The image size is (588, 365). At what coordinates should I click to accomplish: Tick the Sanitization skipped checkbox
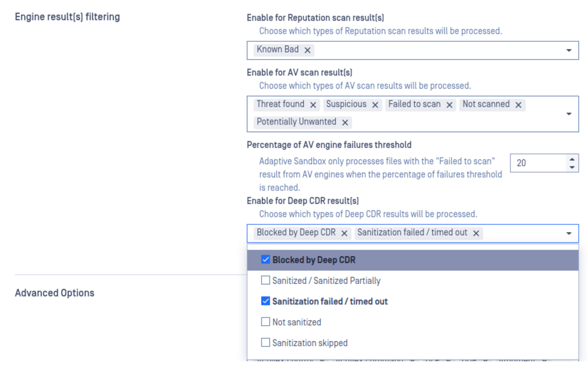pyautogui.click(x=265, y=343)
